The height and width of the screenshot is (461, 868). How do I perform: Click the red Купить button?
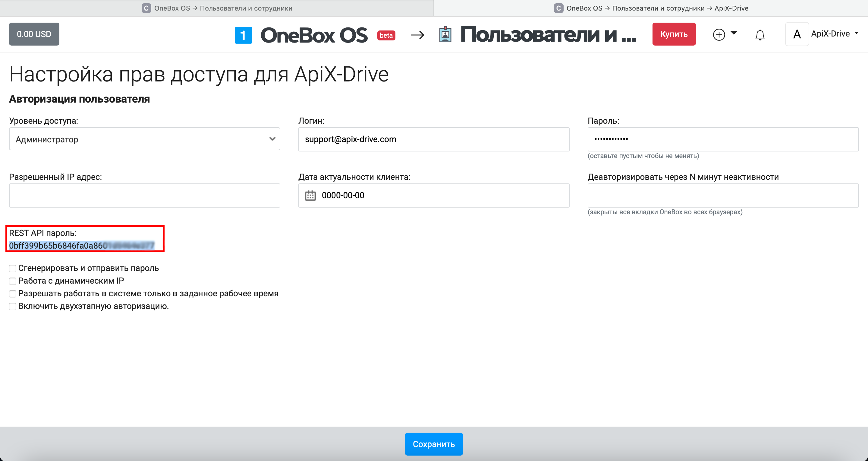tap(674, 34)
